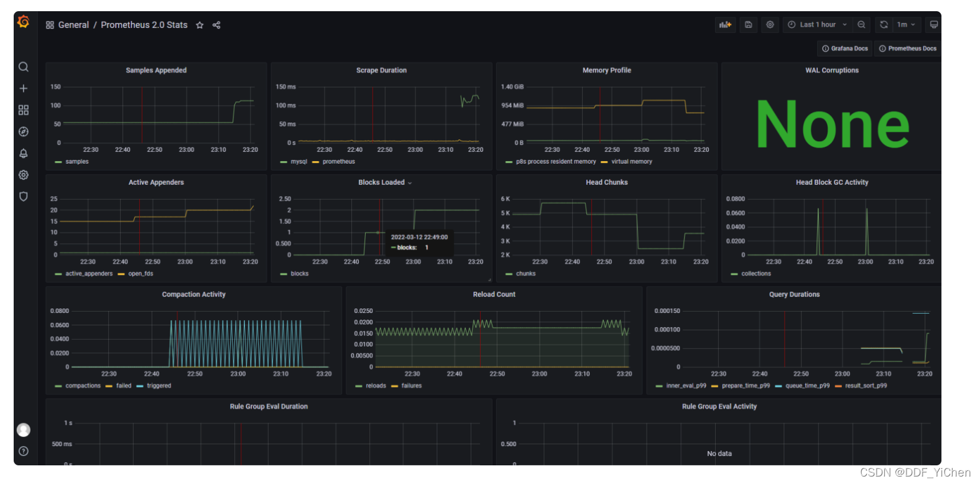Open the Head Chunks panel title menu
The width and height of the screenshot is (980, 484).
[x=606, y=182]
